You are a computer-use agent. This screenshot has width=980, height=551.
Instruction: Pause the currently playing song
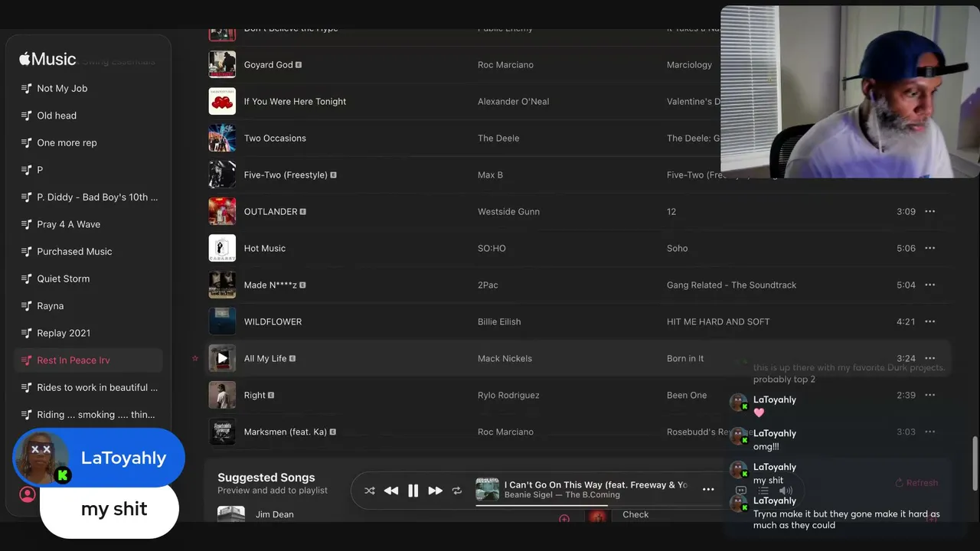click(x=413, y=491)
